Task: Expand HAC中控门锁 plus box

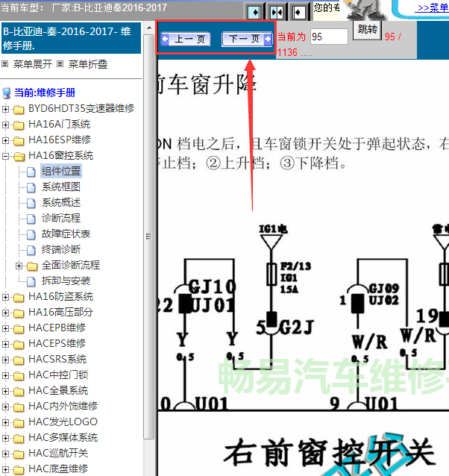Action: (x=5, y=375)
